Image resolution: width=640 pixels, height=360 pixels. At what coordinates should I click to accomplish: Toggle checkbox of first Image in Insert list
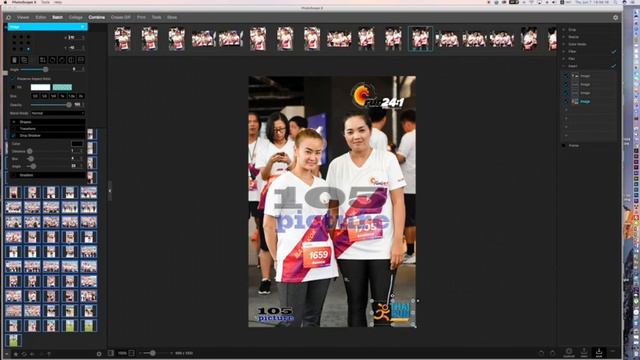(x=566, y=76)
